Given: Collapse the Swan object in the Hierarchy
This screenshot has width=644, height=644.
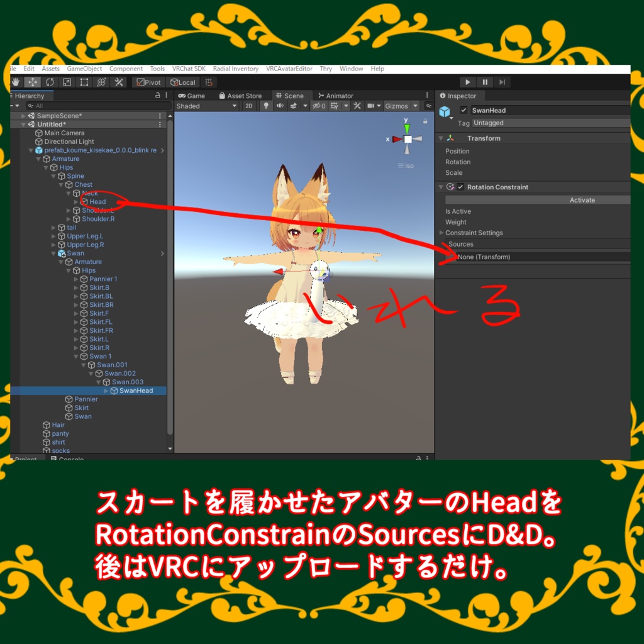Looking at the screenshot, I should 53,253.
